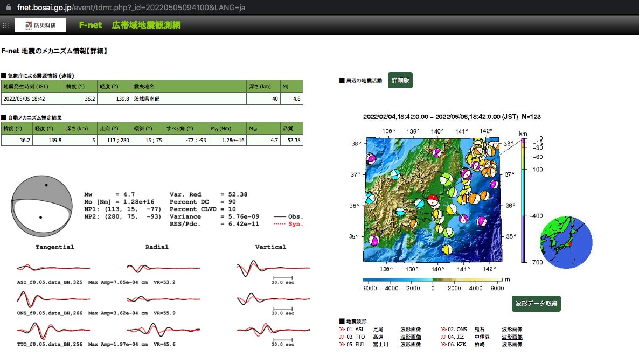This screenshot has width=639, height=364.
Task: Click the 走向 (°) column header
Action: tap(114, 128)
